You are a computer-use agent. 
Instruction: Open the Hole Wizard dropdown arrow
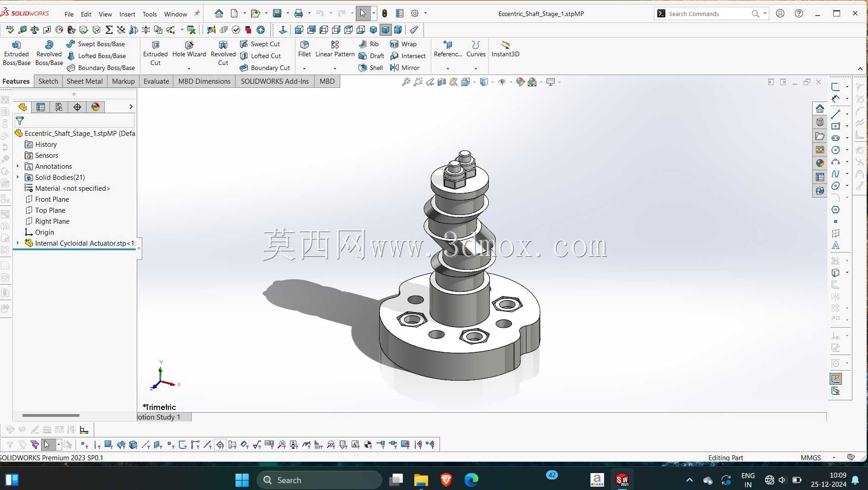point(189,69)
